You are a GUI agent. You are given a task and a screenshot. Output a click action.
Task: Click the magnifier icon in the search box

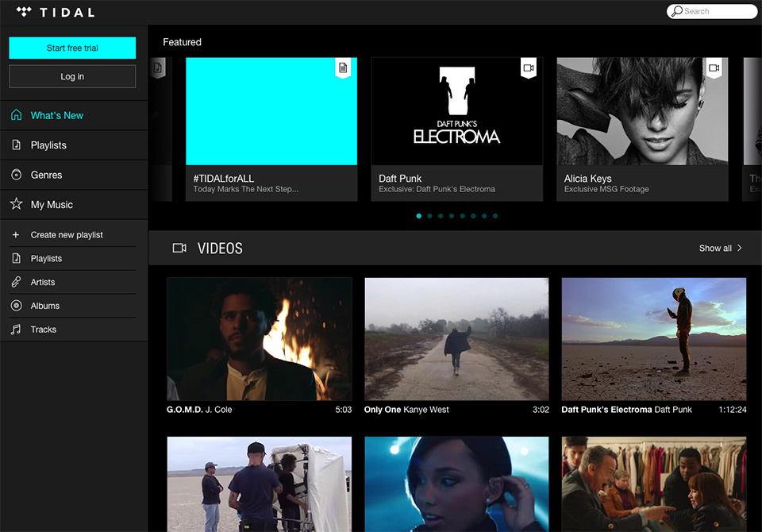tap(677, 11)
